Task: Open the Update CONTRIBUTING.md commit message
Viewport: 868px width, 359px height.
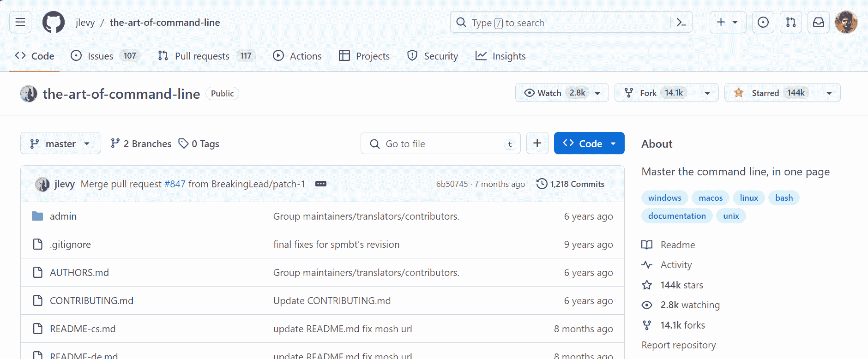Action: pos(332,300)
